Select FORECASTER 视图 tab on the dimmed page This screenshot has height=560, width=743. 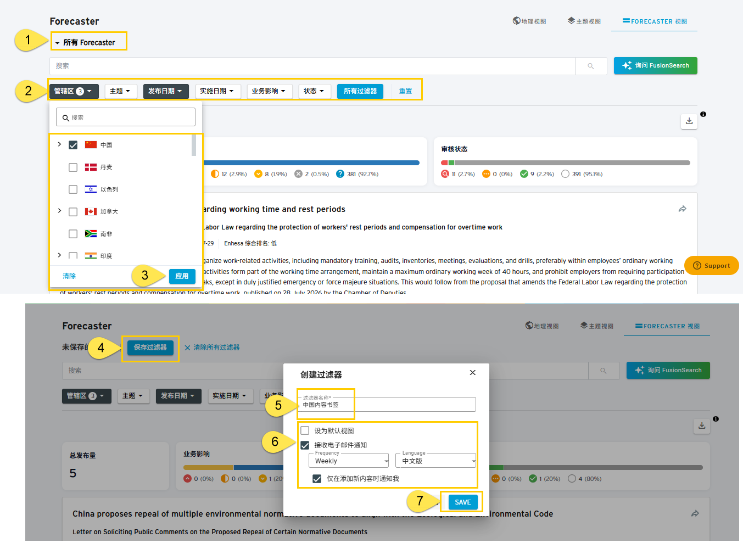667,326
